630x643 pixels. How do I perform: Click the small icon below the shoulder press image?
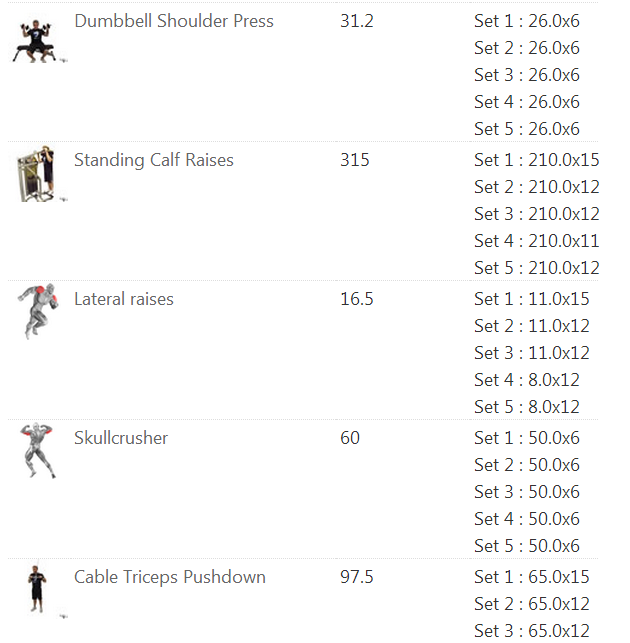(64, 60)
